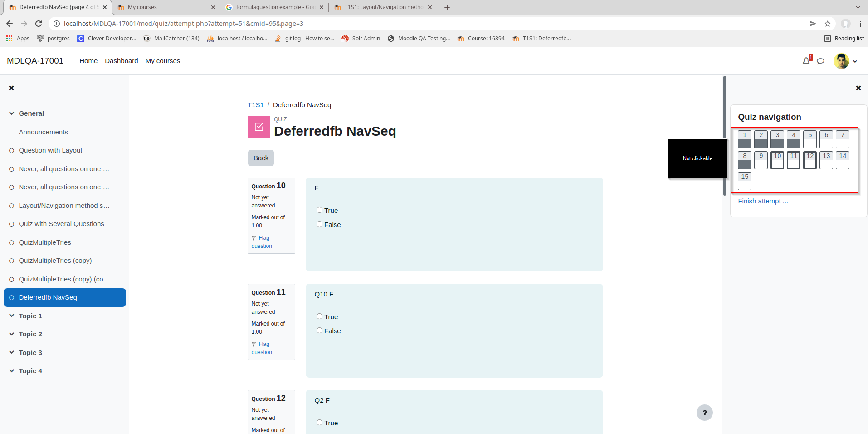Image resolution: width=868 pixels, height=434 pixels.
Task: Click the browser back arrow
Action: coord(10,24)
